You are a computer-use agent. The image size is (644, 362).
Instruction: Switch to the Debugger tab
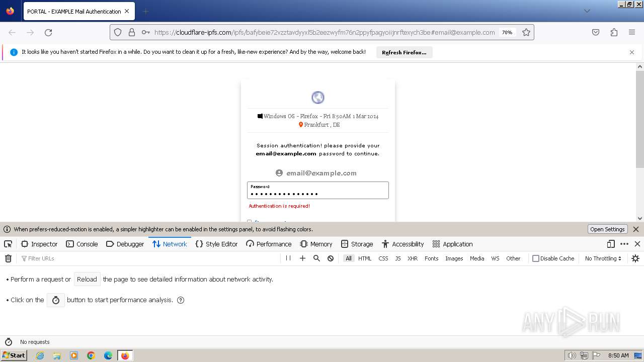coord(125,244)
